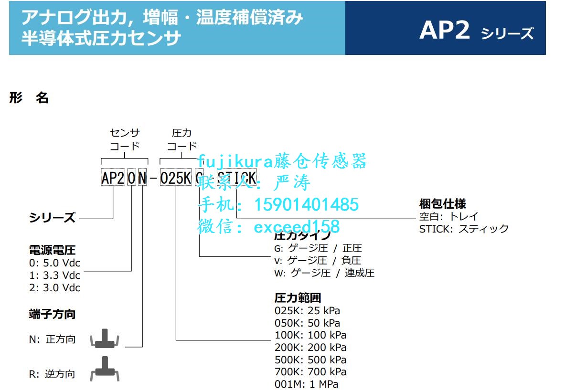
Task: Click the reverse-direction sensor pictogram beside R
Action: pyautogui.click(x=105, y=368)
